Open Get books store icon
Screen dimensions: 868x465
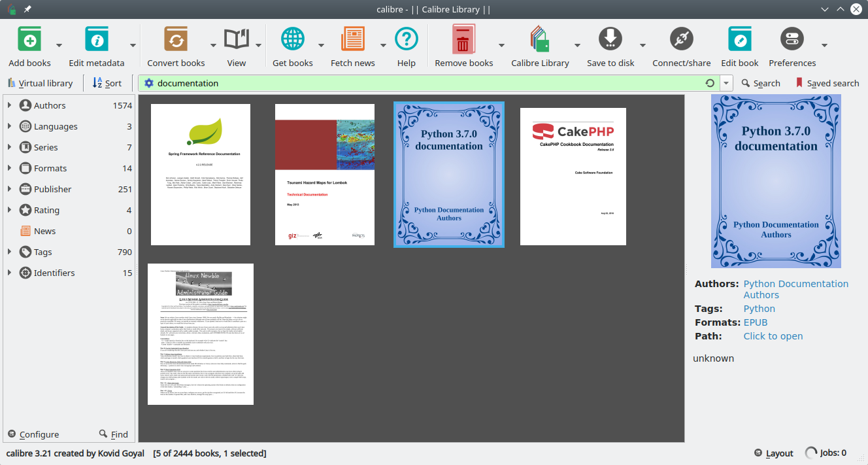click(x=292, y=40)
